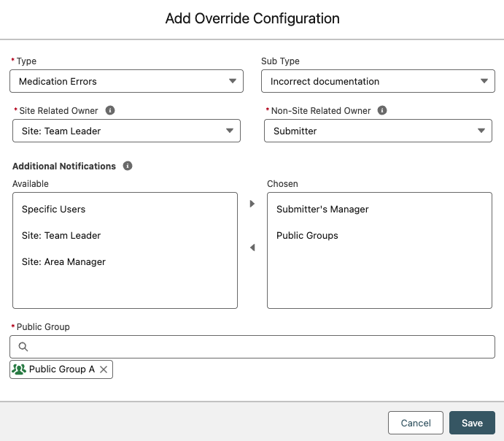The width and height of the screenshot is (504, 441).
Task: Choose Site: Area Manager option
Action: [63, 262]
